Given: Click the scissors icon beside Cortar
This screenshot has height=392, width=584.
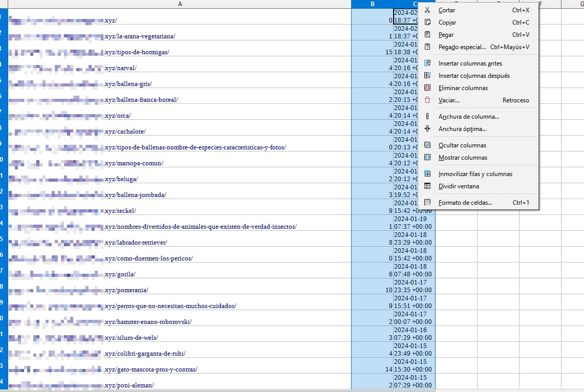Looking at the screenshot, I should pos(427,10).
